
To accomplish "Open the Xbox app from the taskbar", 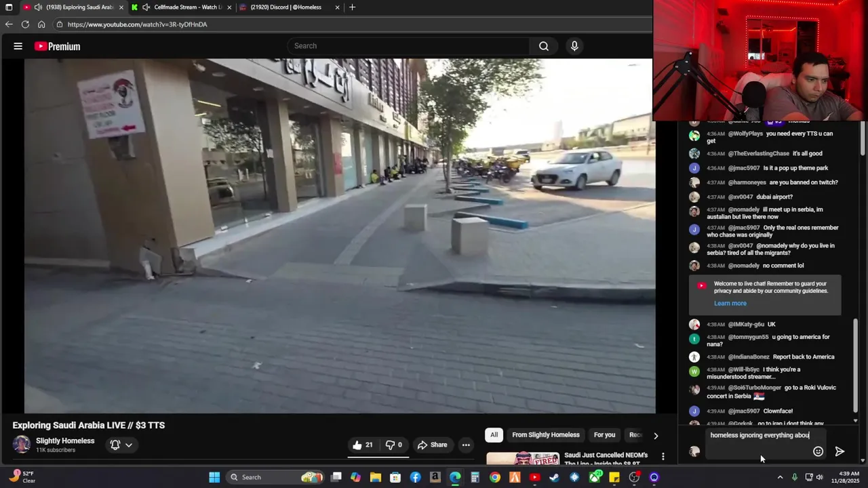I will [595, 477].
